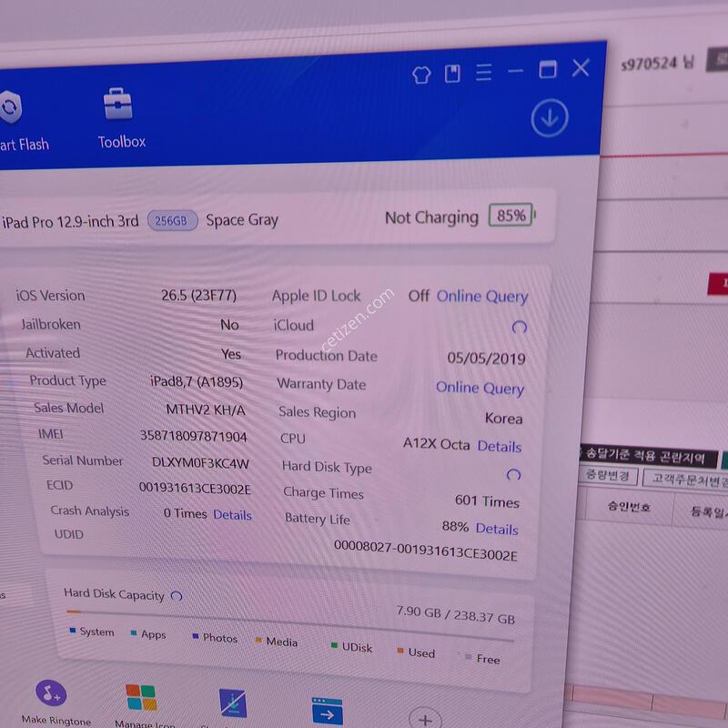This screenshot has width=728, height=728.
Task: Open the blue window arrow tool icon
Action: pyautogui.click(x=328, y=712)
